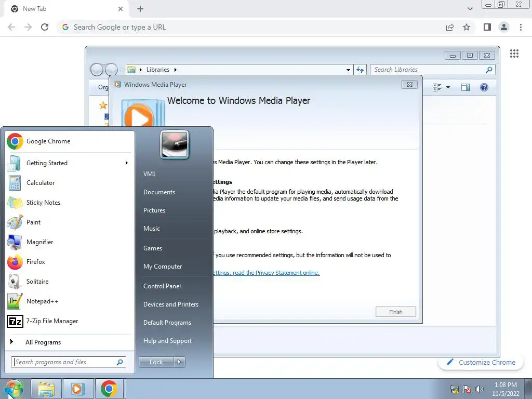The image size is (532, 399).
Task: Toggle Chrome side panel
Action: (x=487, y=27)
